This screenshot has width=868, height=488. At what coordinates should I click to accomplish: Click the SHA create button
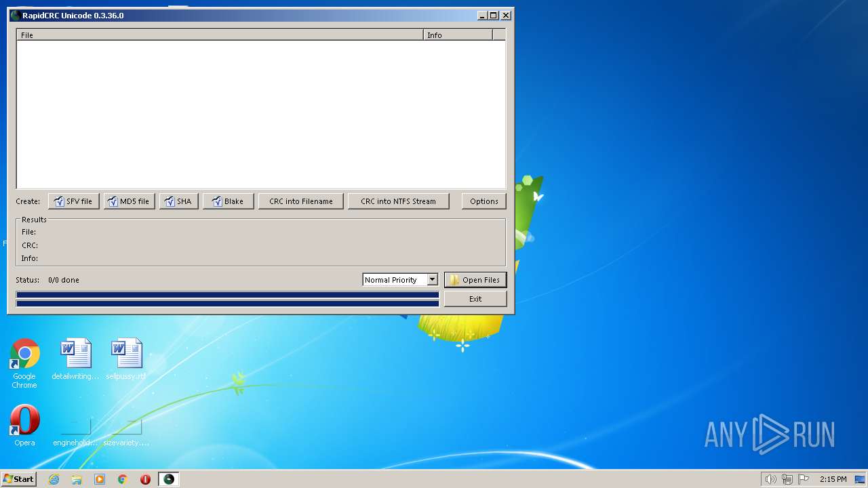179,201
